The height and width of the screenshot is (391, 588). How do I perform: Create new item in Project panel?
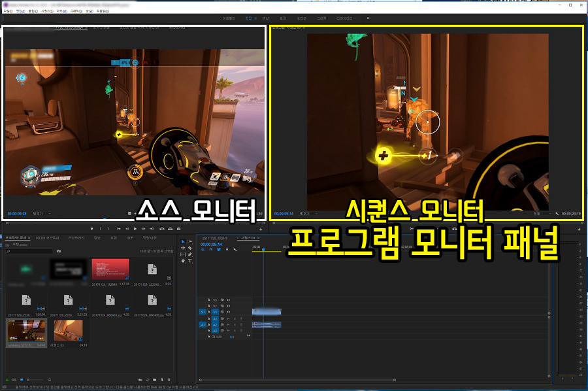162,380
